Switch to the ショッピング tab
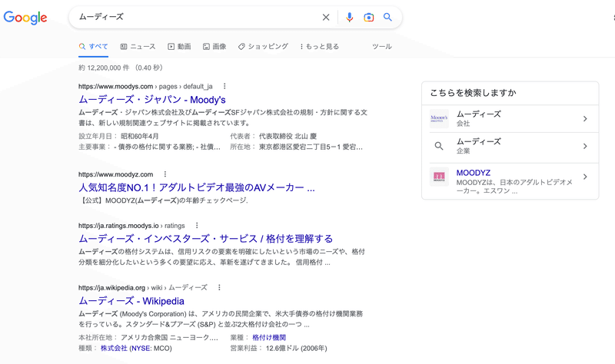Screen dimensions: 615x364 (263, 46)
